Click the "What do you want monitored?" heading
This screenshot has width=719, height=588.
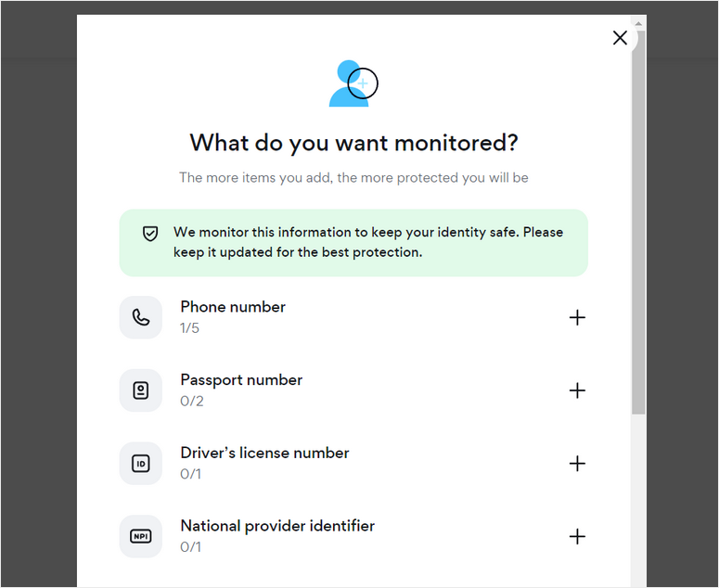tap(353, 143)
